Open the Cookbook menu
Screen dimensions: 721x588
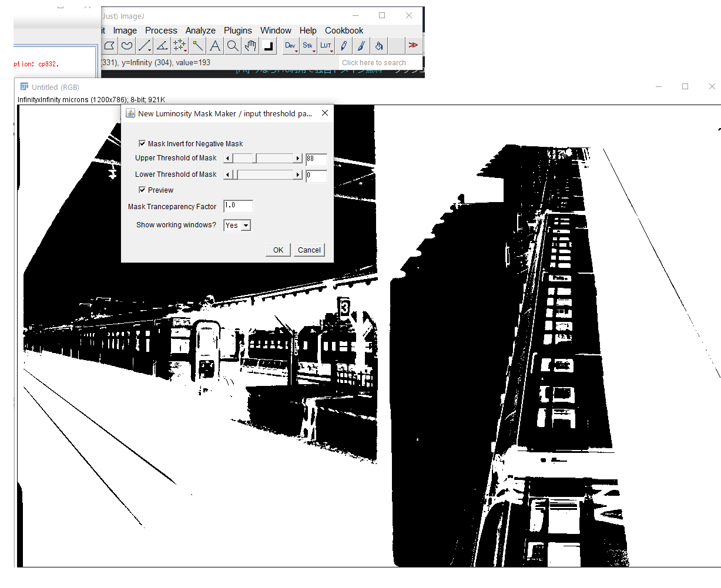click(344, 31)
